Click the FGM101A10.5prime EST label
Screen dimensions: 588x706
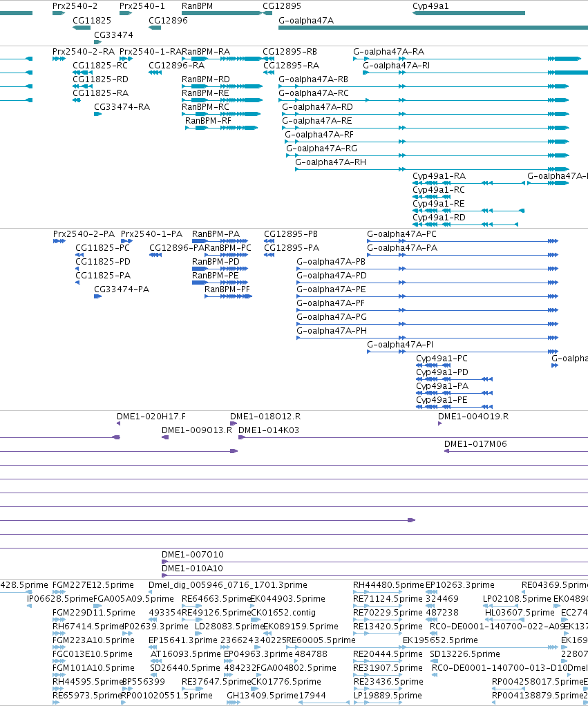pos(94,668)
